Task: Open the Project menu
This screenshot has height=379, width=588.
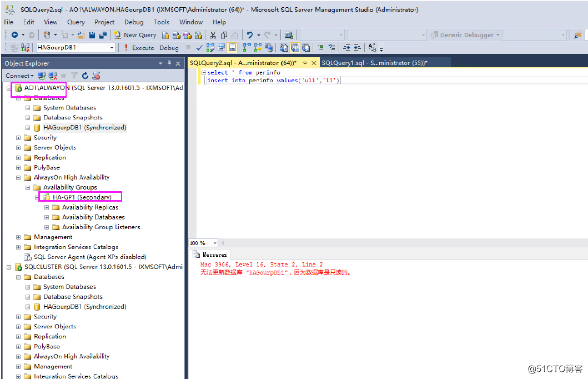Action: [x=104, y=22]
